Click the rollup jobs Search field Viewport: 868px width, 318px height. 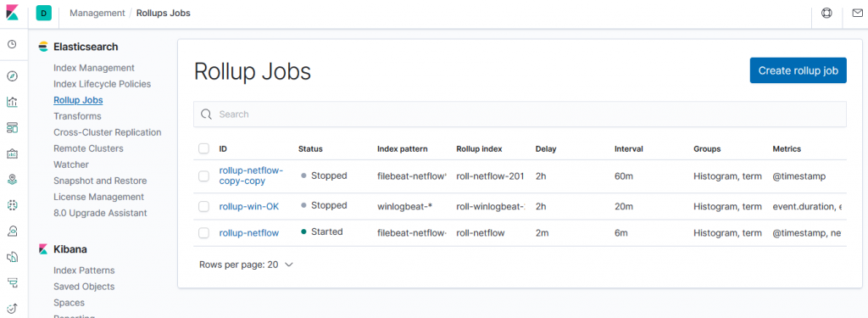(x=520, y=114)
